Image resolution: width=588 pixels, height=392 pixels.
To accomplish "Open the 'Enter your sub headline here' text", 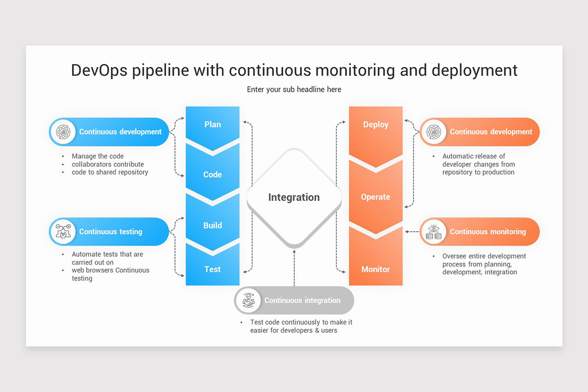I will 294,89.
